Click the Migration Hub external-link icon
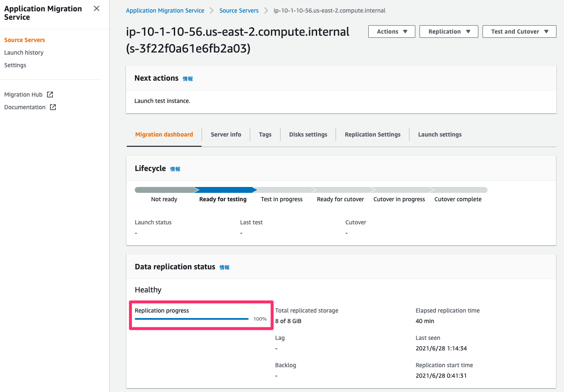This screenshot has width=564, height=392. coord(50,95)
